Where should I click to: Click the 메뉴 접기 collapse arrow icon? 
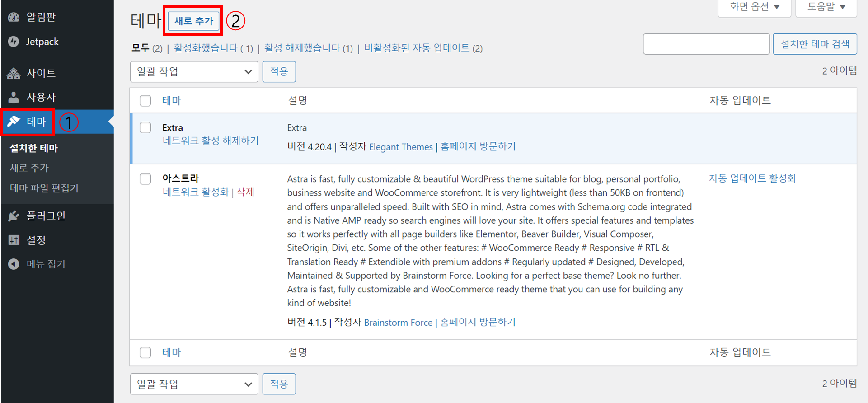(x=14, y=264)
